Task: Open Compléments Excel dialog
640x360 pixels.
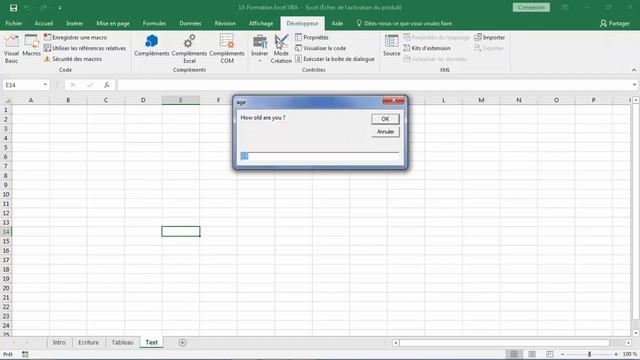Action: pos(189,49)
